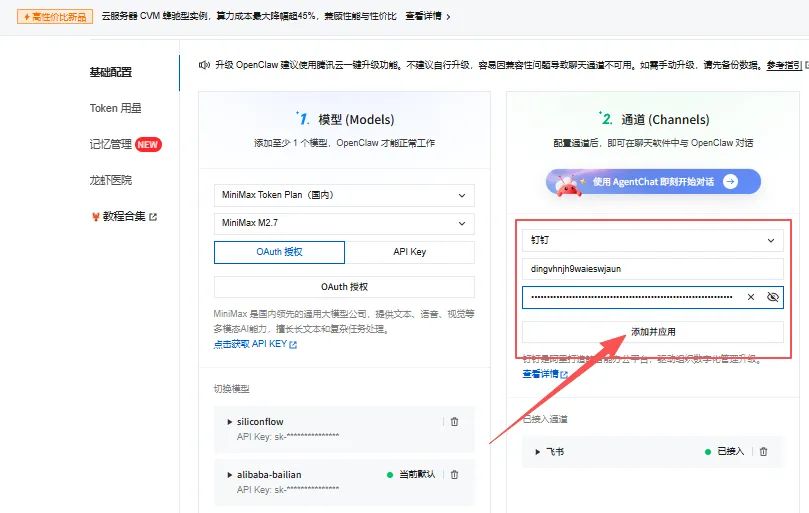The height and width of the screenshot is (513, 809).
Task: Expand the siliconflow model entry
Action: coord(230,422)
